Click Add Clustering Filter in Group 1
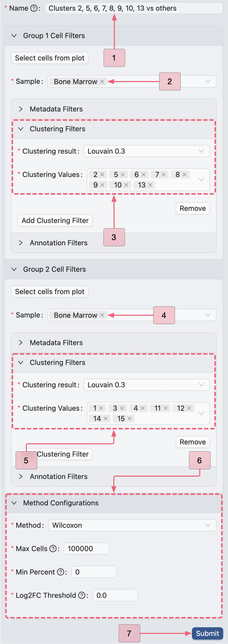Image resolution: width=228 pixels, height=644 pixels. click(x=55, y=220)
